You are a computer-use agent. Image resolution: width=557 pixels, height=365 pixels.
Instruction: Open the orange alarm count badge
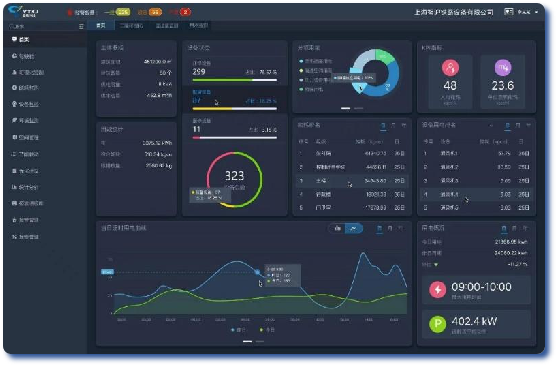[155, 12]
